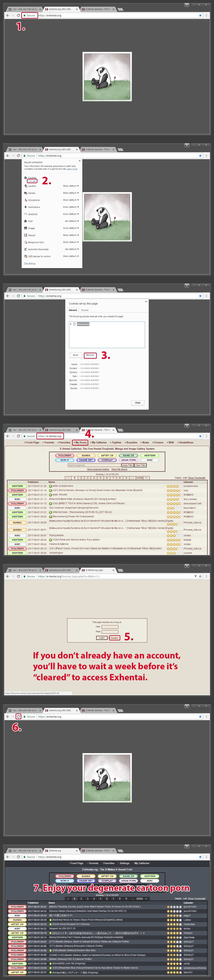Click the Flash puzzle-piece icon in permissions popup
Viewport: 214px width, 980px height.
point(25,221)
